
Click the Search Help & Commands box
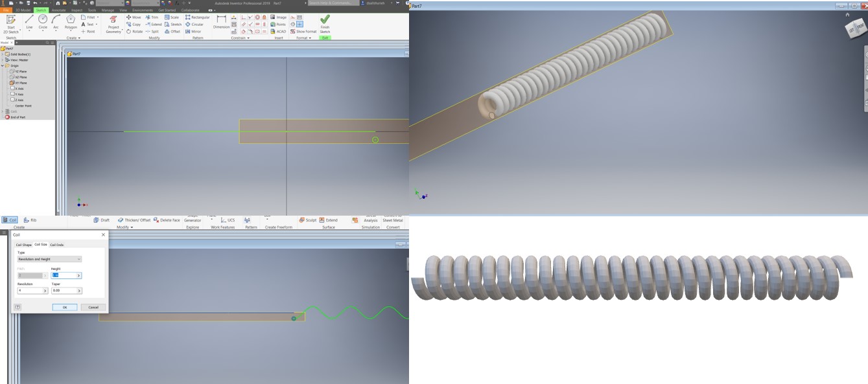(333, 3)
